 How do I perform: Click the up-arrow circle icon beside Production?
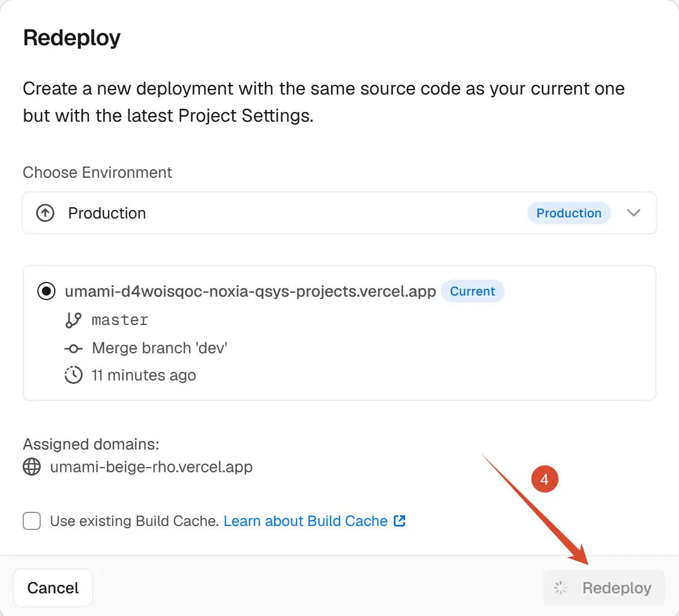pyautogui.click(x=45, y=213)
